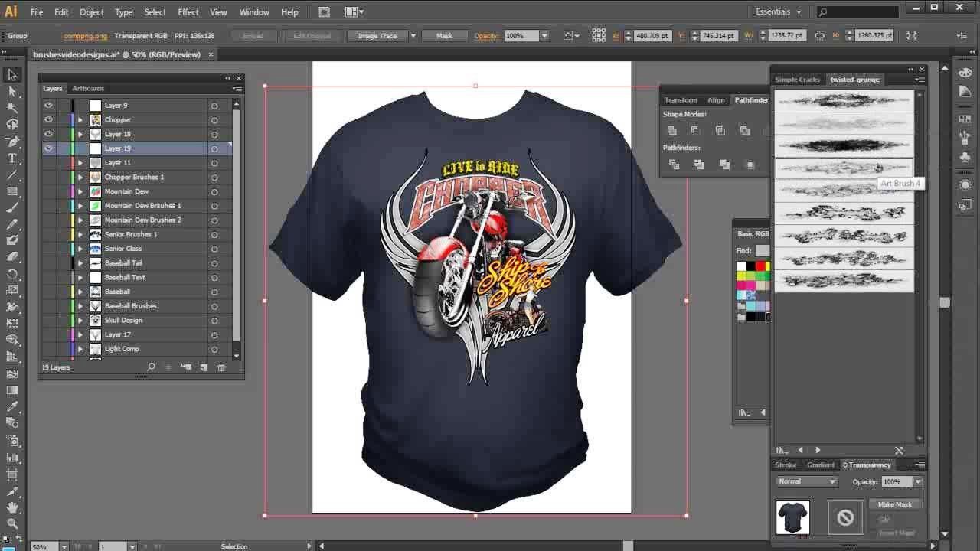Hide the Chopper layer with eye icon

(49, 120)
